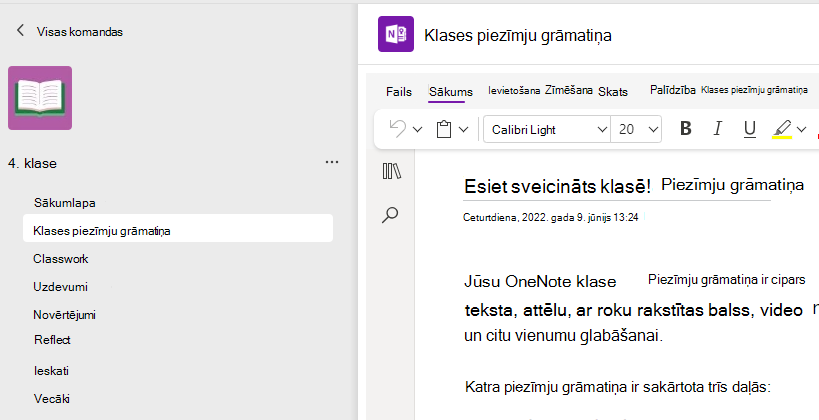This screenshot has height=420, width=819.
Task: Go back to Visas komandas
Action: (x=20, y=31)
